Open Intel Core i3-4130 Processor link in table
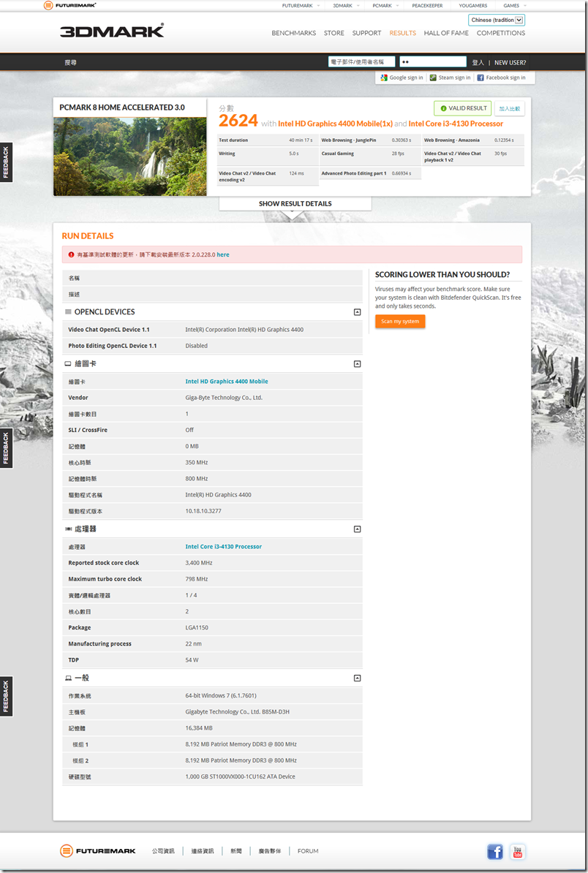The height and width of the screenshot is (873, 588). (x=223, y=546)
